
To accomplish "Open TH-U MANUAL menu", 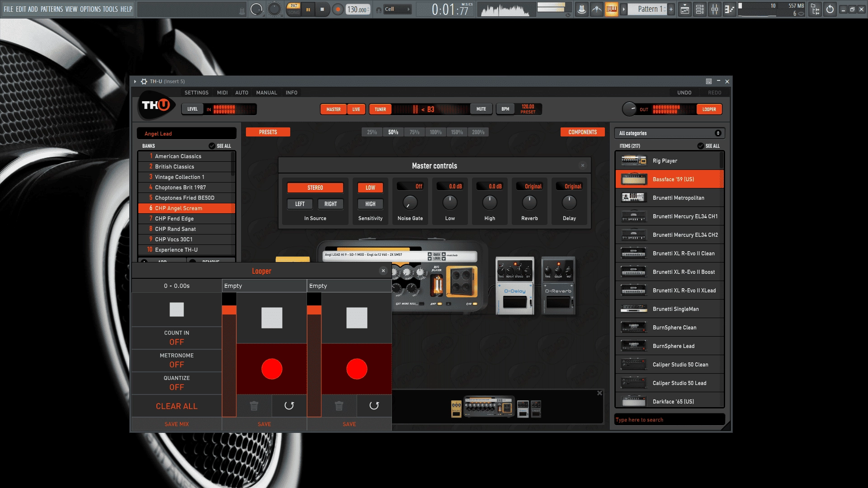I will 267,93.
